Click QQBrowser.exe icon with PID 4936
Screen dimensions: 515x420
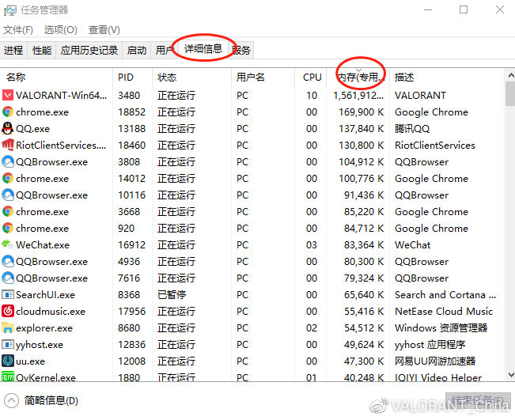pos(8,261)
